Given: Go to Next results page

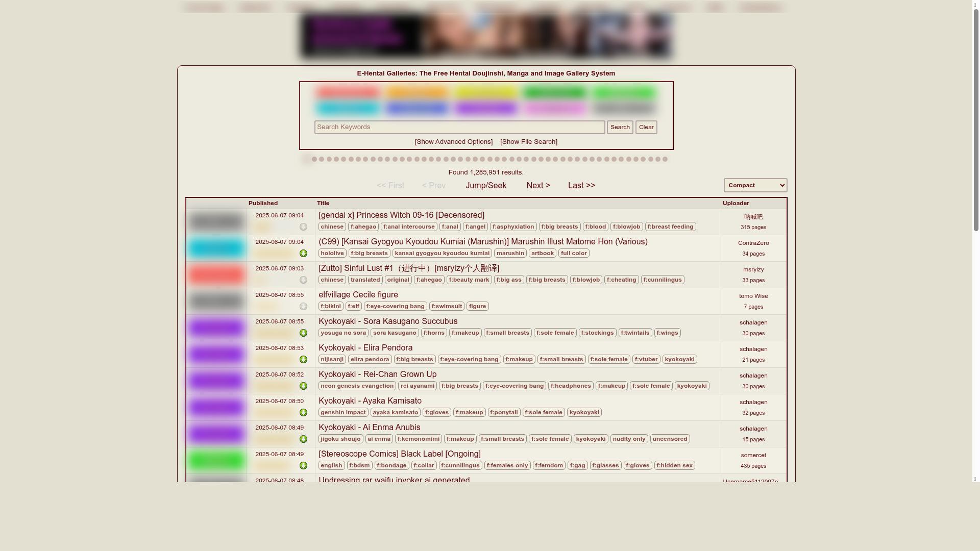Looking at the screenshot, I should pyautogui.click(x=538, y=186).
